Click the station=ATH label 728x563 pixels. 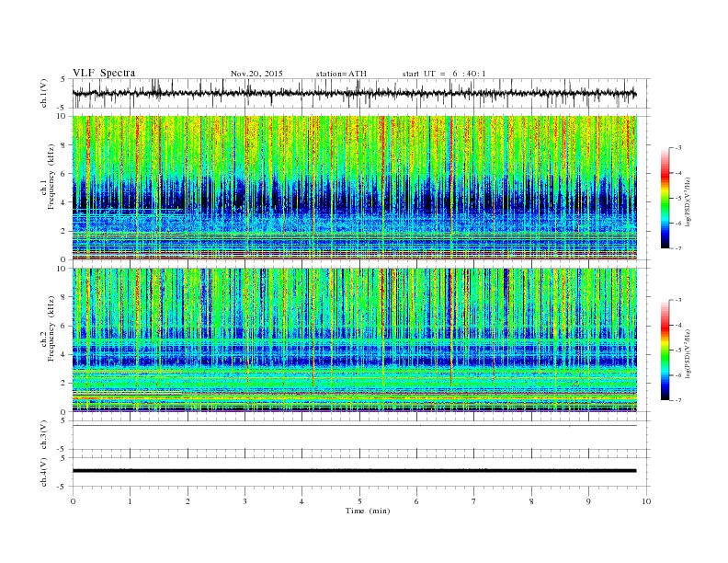click(x=341, y=74)
